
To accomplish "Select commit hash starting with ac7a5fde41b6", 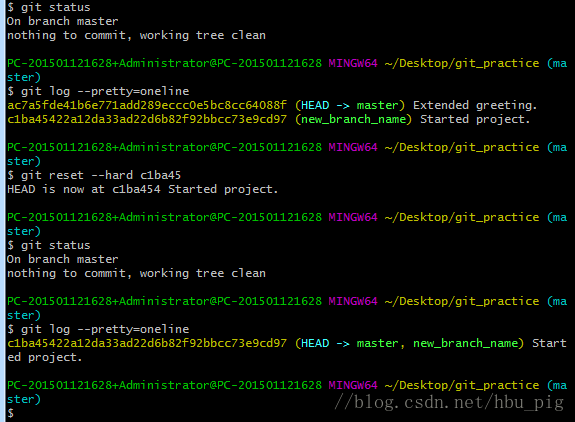I will [x=147, y=106].
